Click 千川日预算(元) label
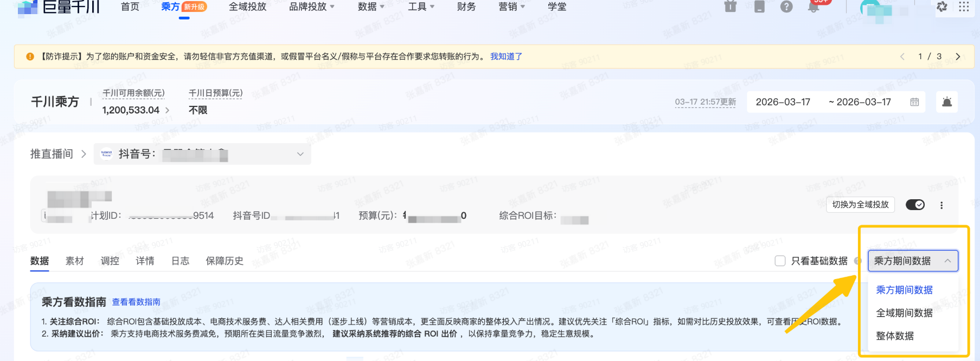The height and width of the screenshot is (361, 980). click(x=215, y=93)
